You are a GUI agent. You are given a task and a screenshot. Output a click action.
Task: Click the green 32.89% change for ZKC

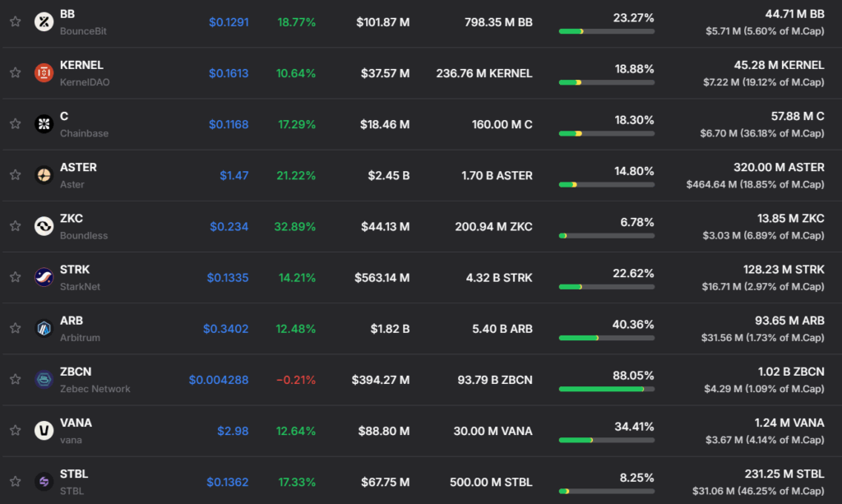(295, 226)
